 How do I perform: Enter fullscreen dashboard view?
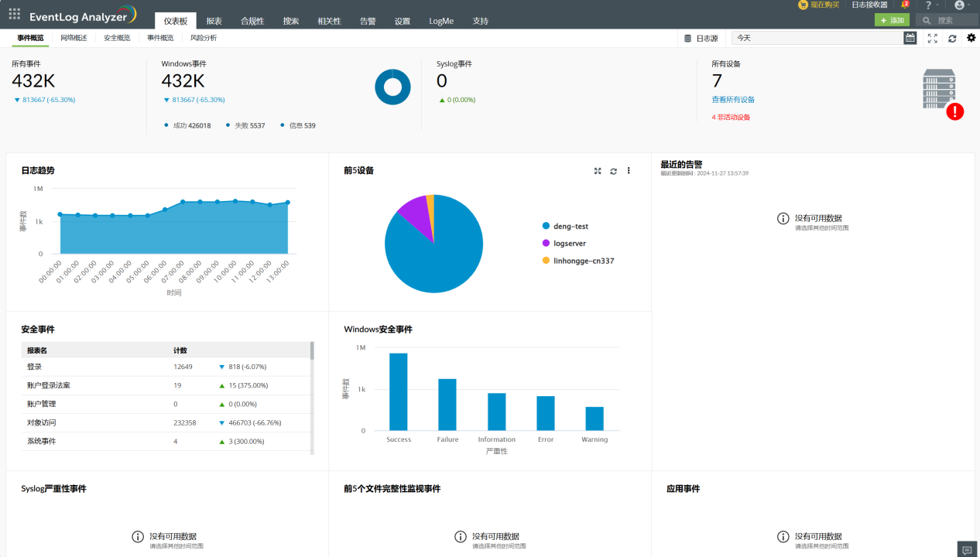pos(932,38)
